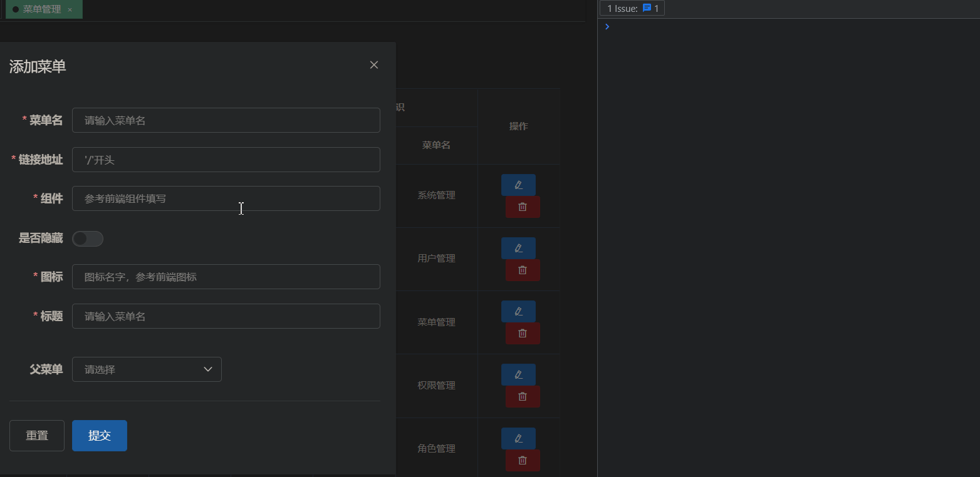Viewport: 980px width, 477px height.
Task: Delete the 菜单管理 menu entry
Action: tap(523, 333)
